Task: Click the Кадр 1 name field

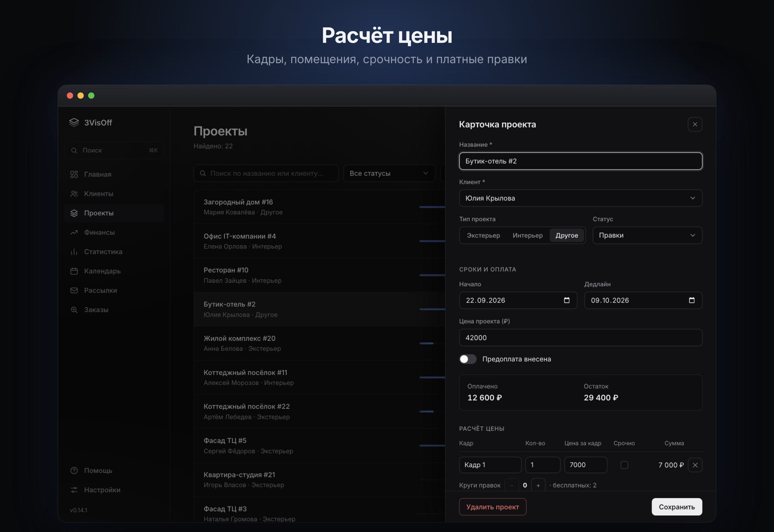Action: click(490, 465)
